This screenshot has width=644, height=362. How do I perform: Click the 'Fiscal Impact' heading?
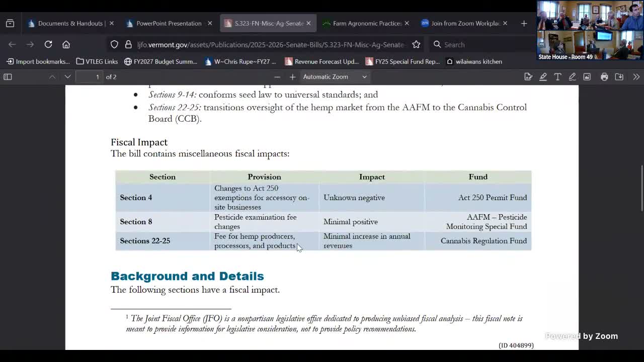click(139, 142)
